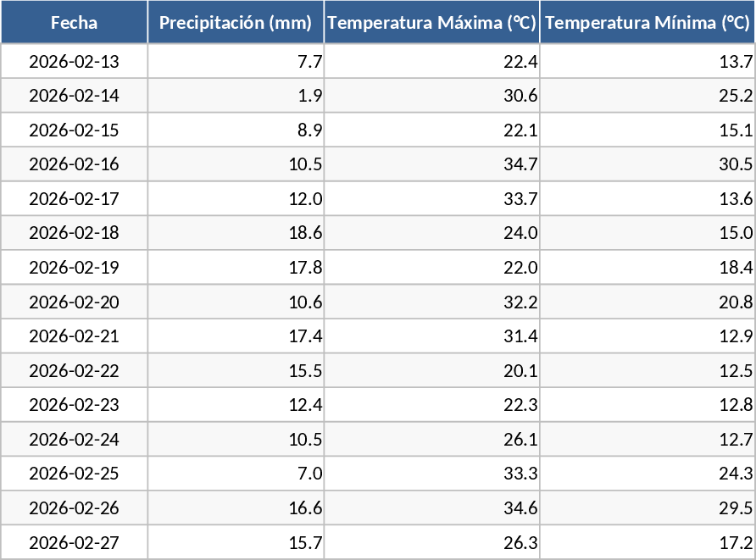Select max temperature value 33.3
Screen dimensions: 756x560
coord(520,474)
